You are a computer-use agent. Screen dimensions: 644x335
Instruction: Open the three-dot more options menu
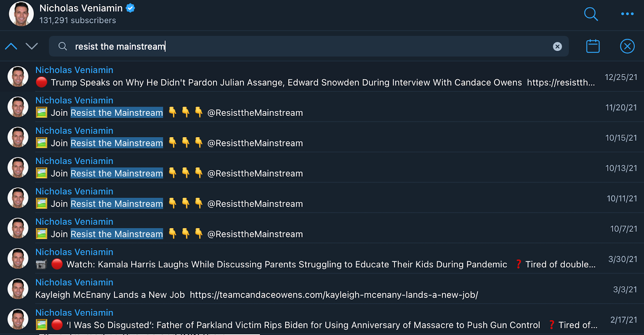coord(627,14)
